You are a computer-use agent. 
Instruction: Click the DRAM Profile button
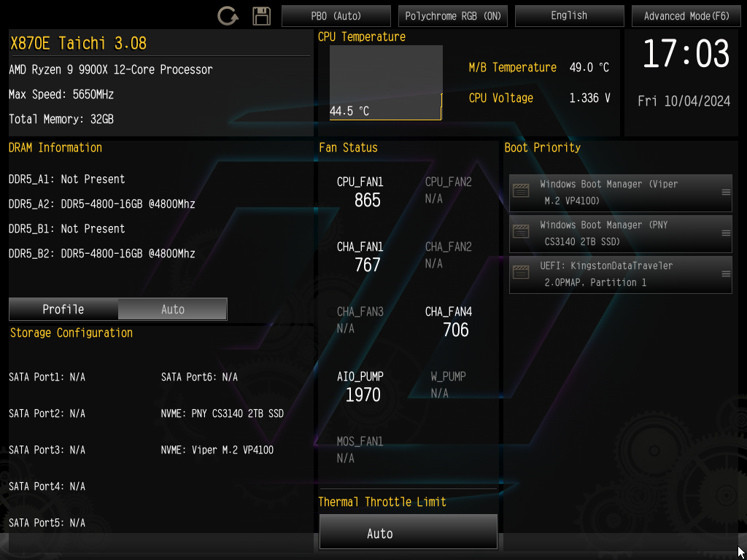63,309
